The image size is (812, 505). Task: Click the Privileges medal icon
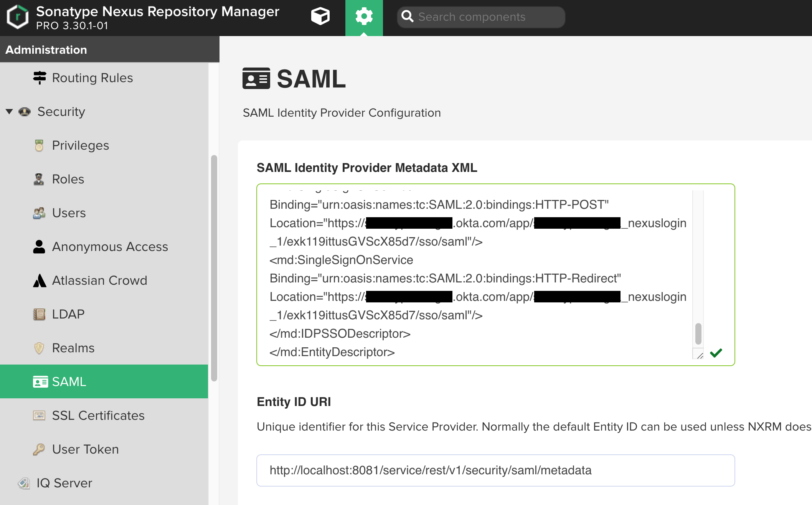click(x=39, y=145)
